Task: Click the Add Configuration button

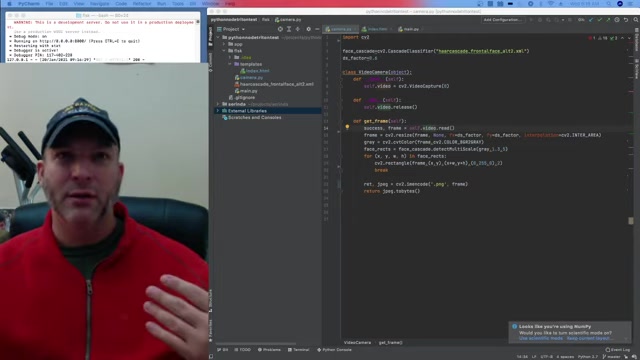Action: tap(502, 20)
